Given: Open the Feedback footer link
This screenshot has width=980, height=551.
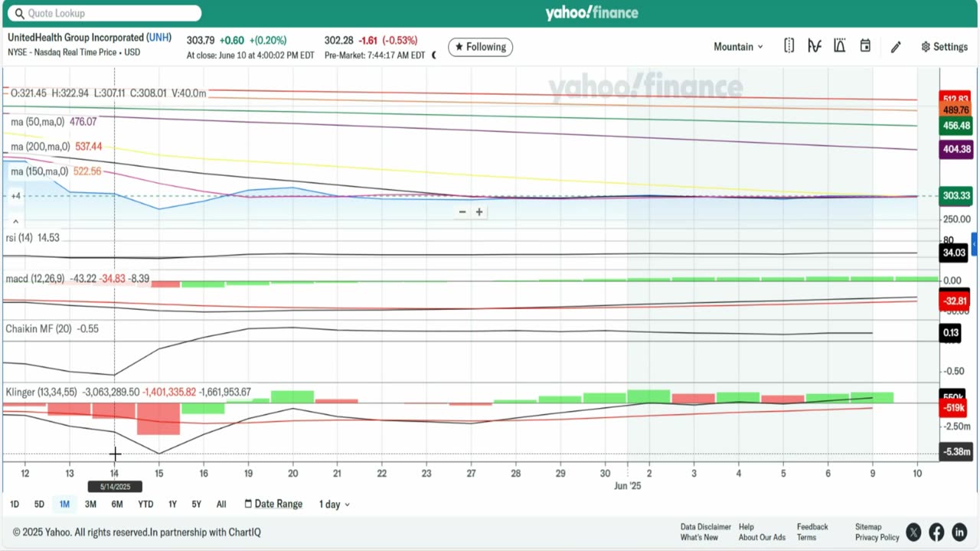Looking at the screenshot, I should [x=812, y=527].
